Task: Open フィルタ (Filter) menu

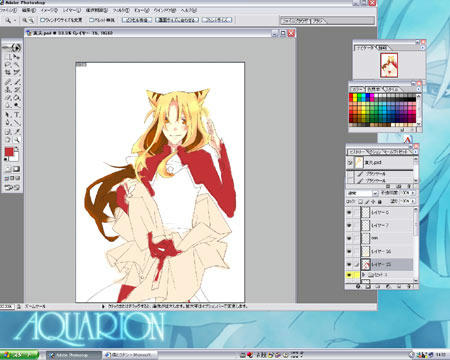Action: click(x=121, y=11)
